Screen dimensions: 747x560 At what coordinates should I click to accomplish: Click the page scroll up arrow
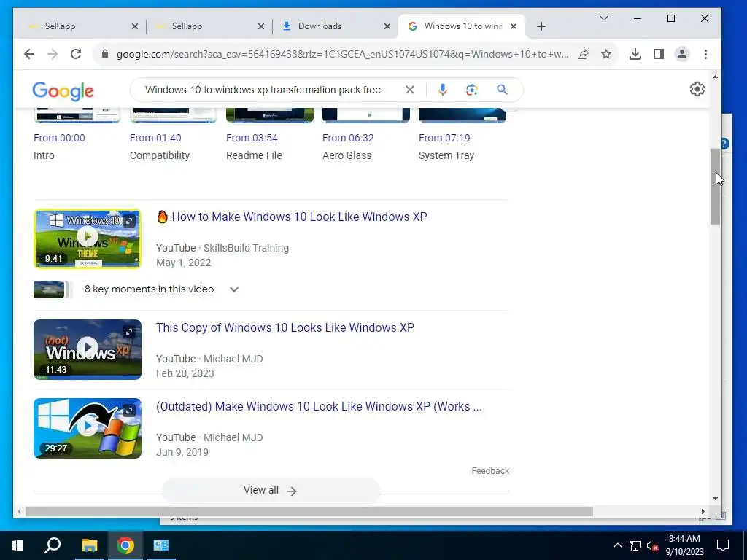pos(715,77)
